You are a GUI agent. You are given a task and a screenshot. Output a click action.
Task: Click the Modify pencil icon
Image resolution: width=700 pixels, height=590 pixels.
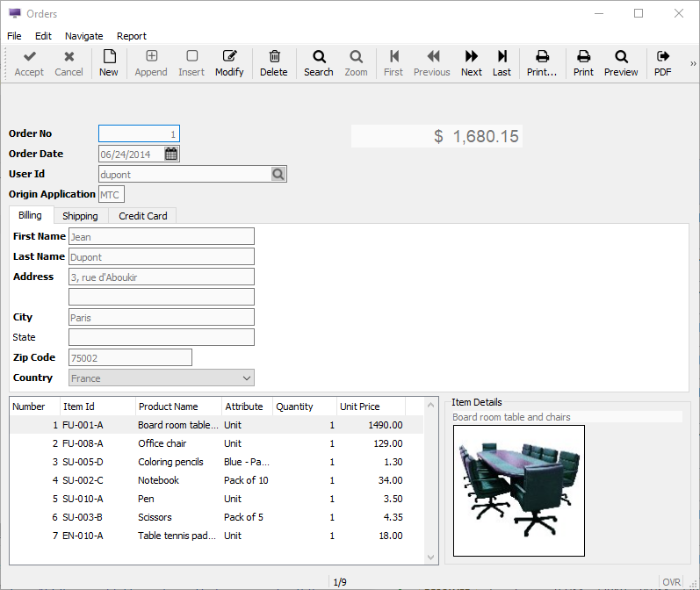[x=229, y=56]
